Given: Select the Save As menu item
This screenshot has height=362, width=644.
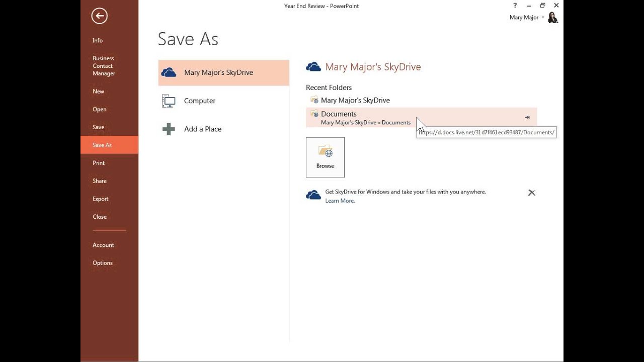Looking at the screenshot, I should tap(109, 145).
